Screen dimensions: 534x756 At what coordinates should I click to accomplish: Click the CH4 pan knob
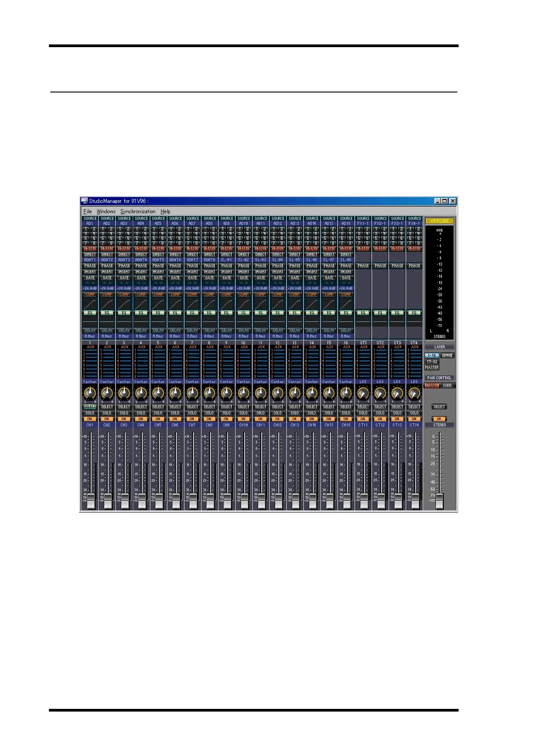[x=141, y=393]
